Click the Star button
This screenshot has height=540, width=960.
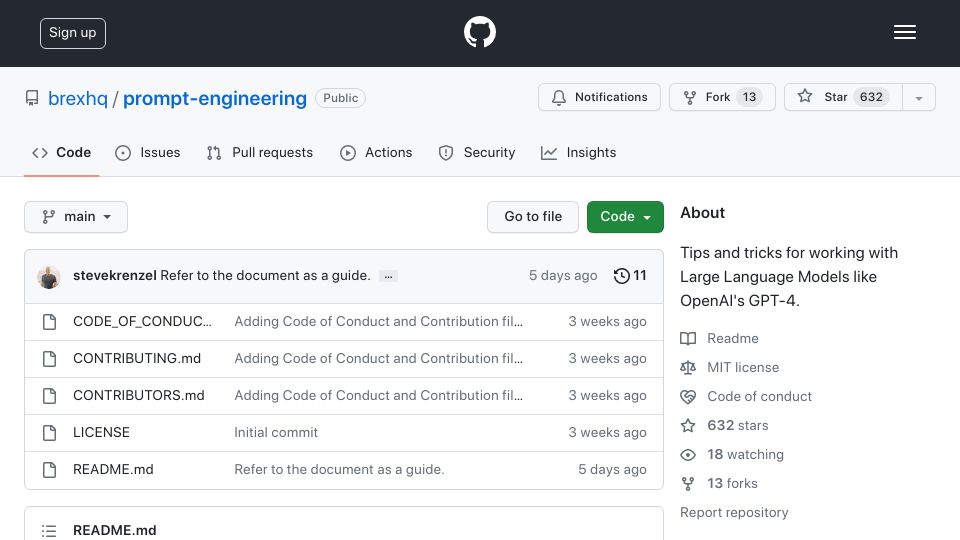tap(843, 97)
